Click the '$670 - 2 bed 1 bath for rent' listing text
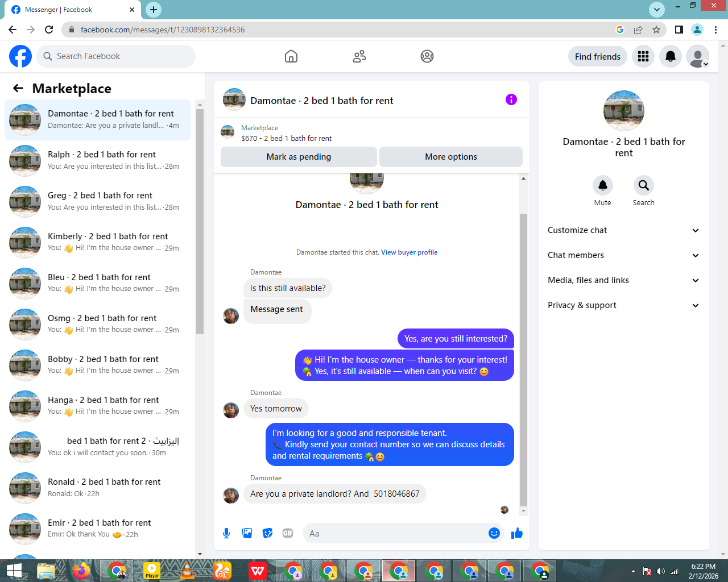Screen dimensions: 728x582 [x=286, y=138]
